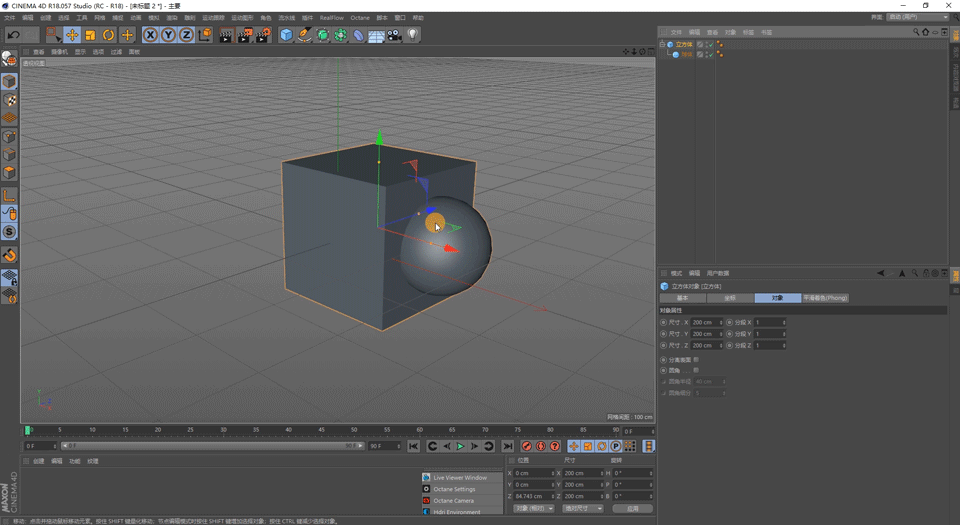This screenshot has width=960, height=525.
Task: Click the 尺寸 X 200 cm field
Action: point(707,322)
